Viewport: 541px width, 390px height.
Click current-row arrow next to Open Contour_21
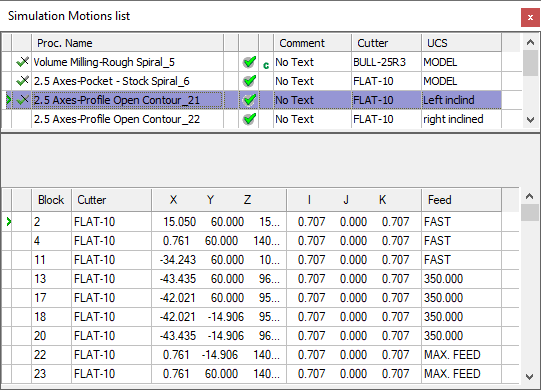(9, 100)
